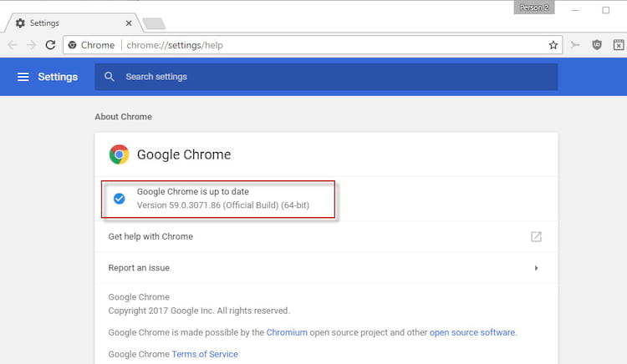Click the Settings title in the blue header
The height and width of the screenshot is (364, 627).
click(x=58, y=77)
